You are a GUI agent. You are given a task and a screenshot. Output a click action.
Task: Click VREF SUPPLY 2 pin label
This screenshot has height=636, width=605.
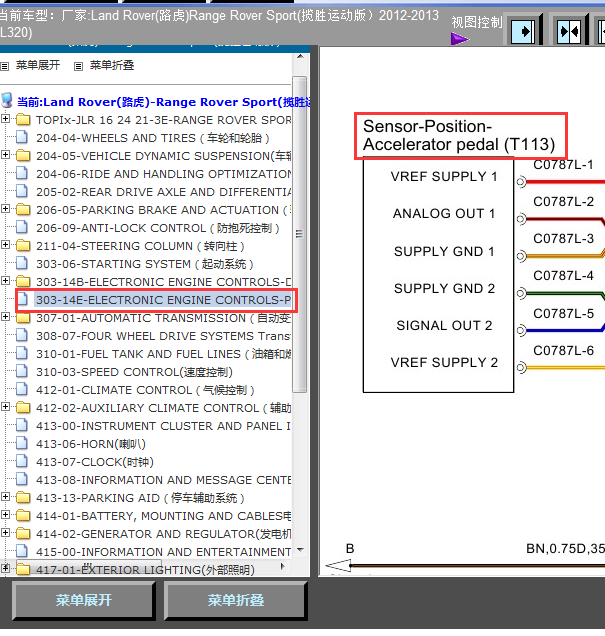[x=444, y=362]
